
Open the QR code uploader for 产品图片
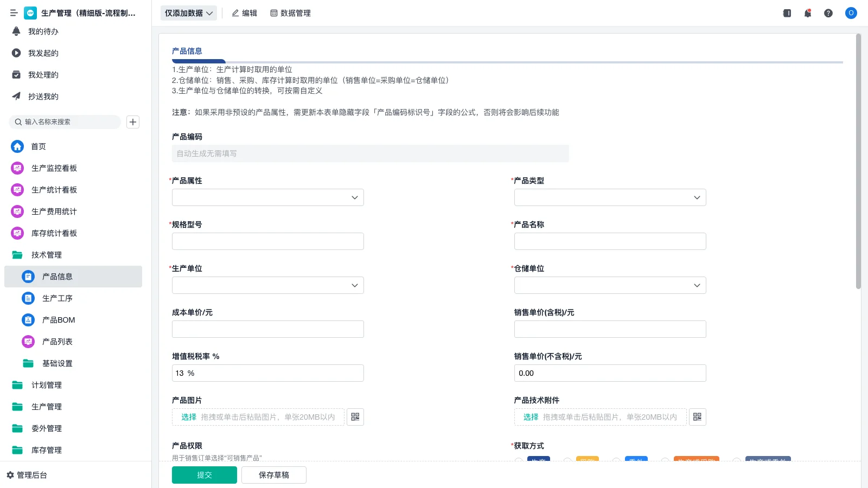[x=355, y=416]
